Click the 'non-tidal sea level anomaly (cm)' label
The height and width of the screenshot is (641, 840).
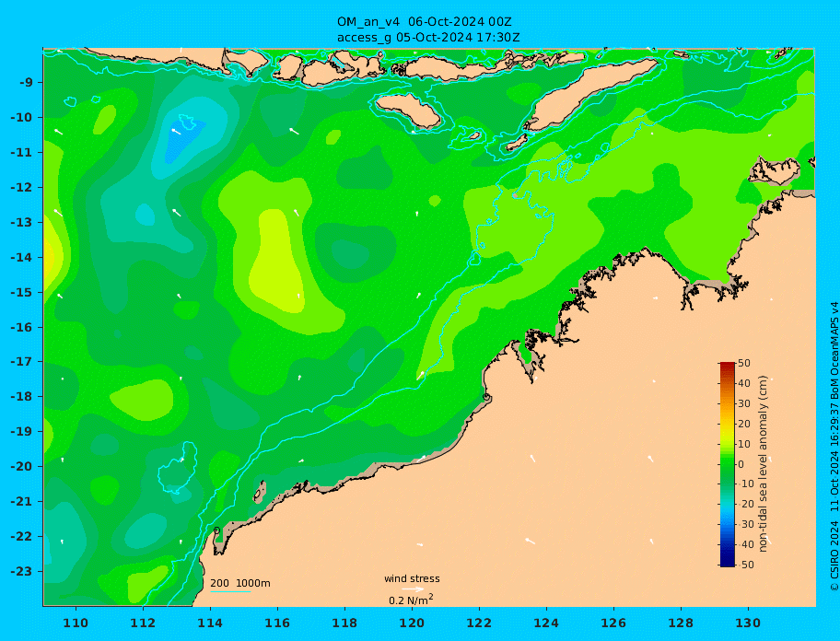763,463
